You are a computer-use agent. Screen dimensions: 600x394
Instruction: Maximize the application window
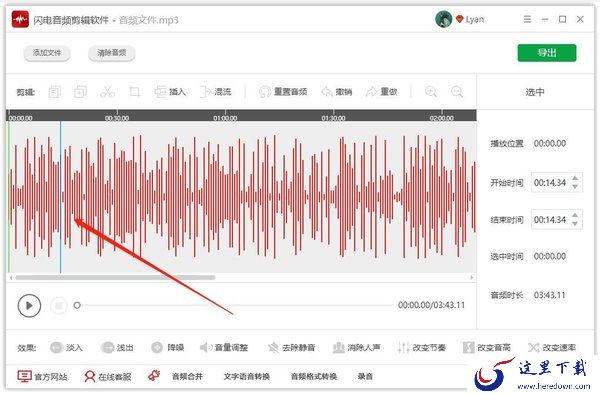click(562, 19)
